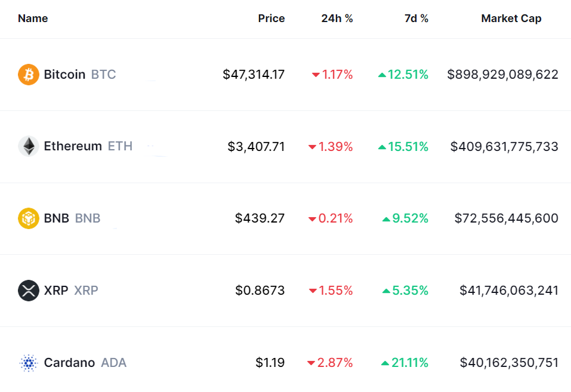Click the Ethereum diamond logo icon

[29, 146]
